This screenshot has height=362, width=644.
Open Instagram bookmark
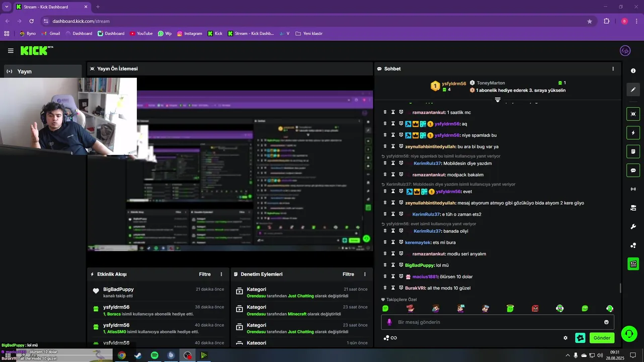pyautogui.click(x=189, y=34)
